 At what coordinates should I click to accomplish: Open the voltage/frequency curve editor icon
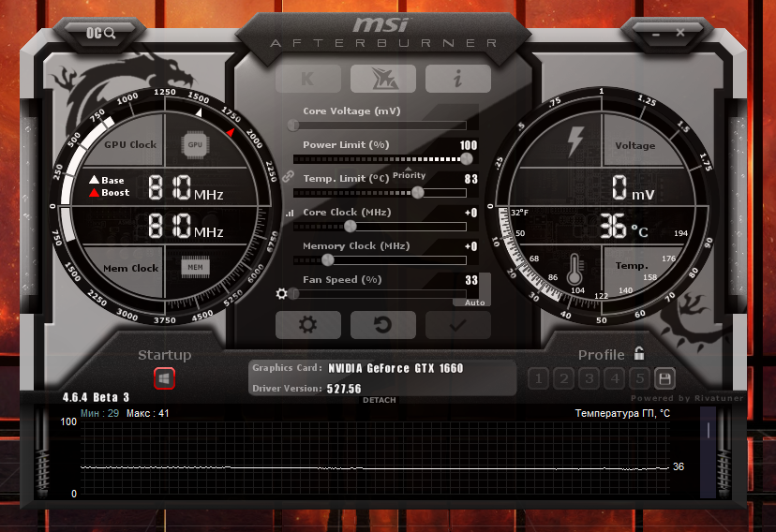(x=290, y=214)
